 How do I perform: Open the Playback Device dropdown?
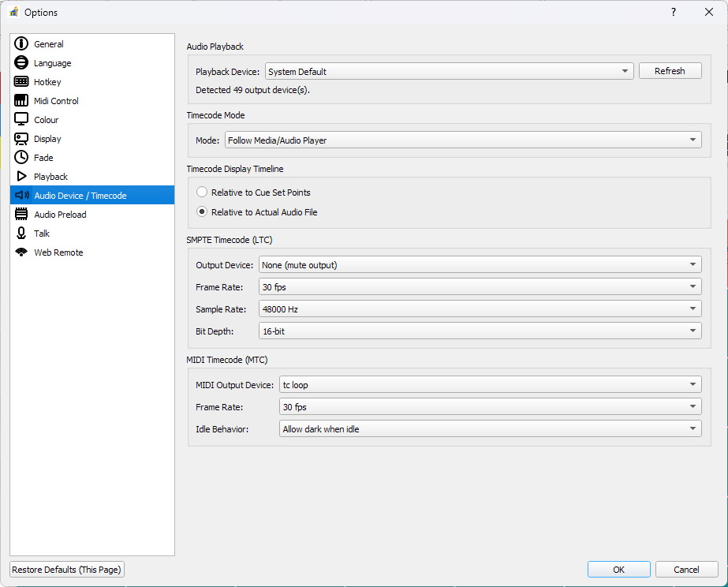pos(448,70)
